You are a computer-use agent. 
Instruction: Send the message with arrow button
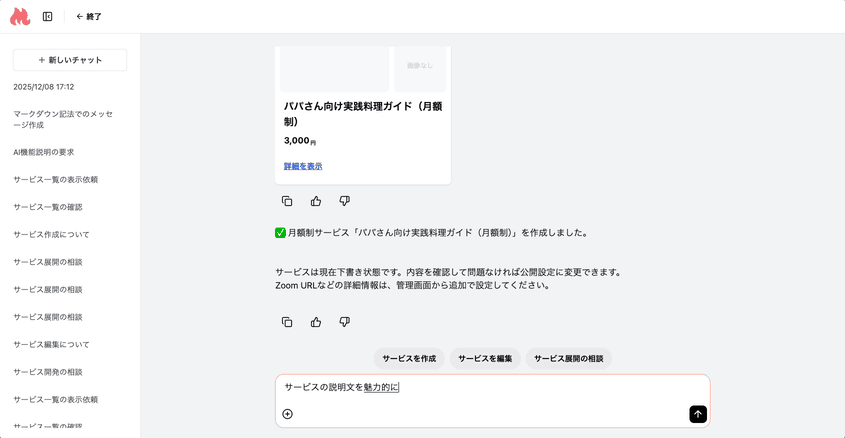coord(698,414)
